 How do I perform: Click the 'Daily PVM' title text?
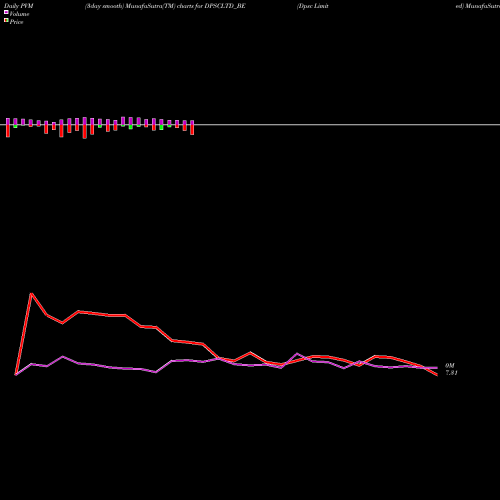[19, 6]
